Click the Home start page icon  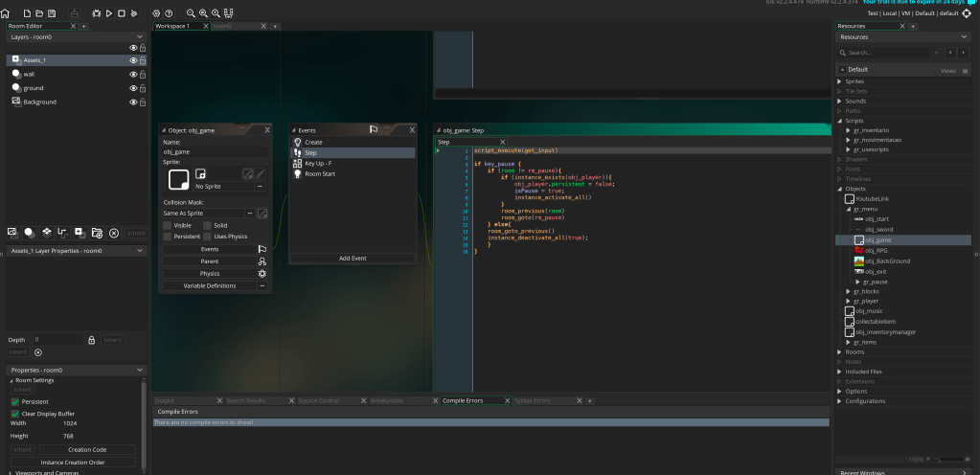coord(6,13)
